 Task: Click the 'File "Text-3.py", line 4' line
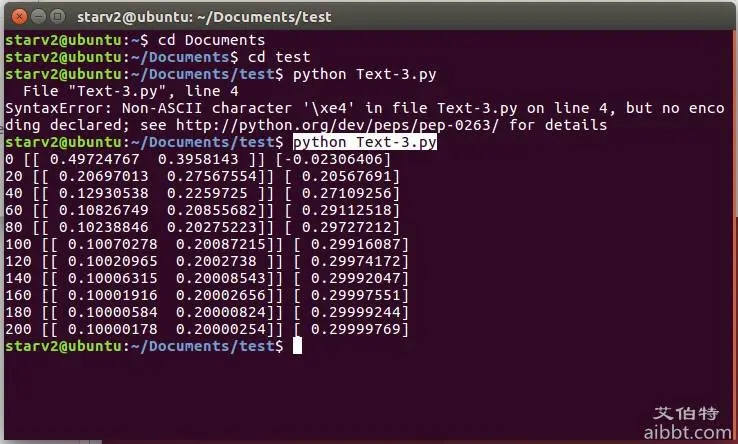131,91
